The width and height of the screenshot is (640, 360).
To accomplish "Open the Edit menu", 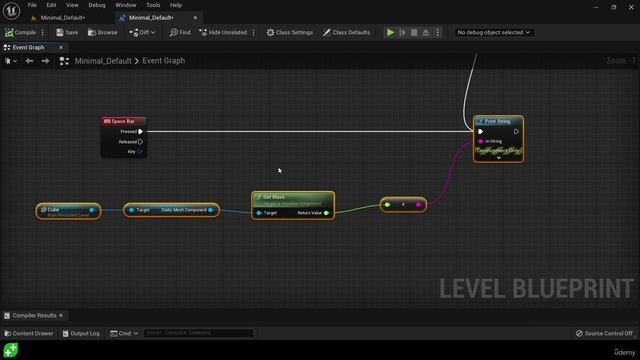I will (x=51, y=5).
